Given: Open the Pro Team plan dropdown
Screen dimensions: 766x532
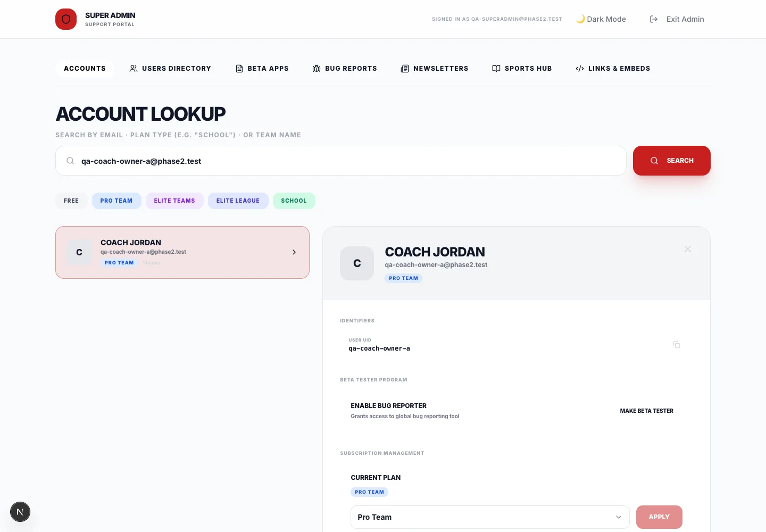Looking at the screenshot, I should tap(490, 517).
